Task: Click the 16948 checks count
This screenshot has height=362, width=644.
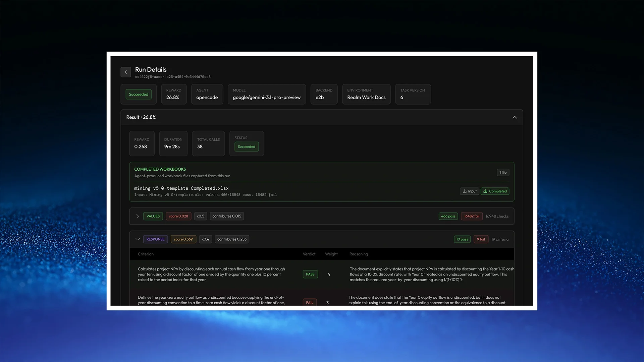Action: pyautogui.click(x=497, y=216)
